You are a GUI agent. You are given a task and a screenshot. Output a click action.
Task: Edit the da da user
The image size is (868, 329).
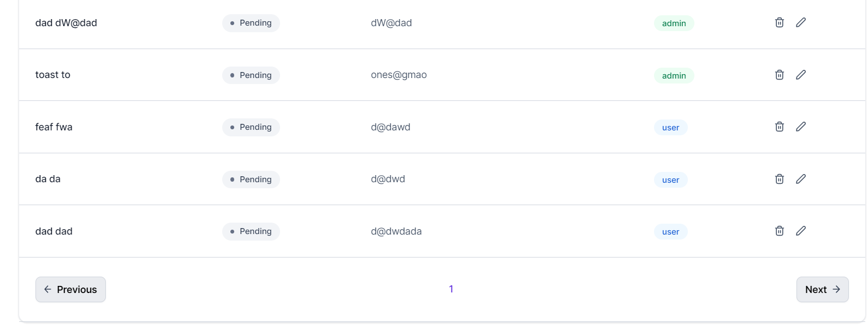click(801, 179)
